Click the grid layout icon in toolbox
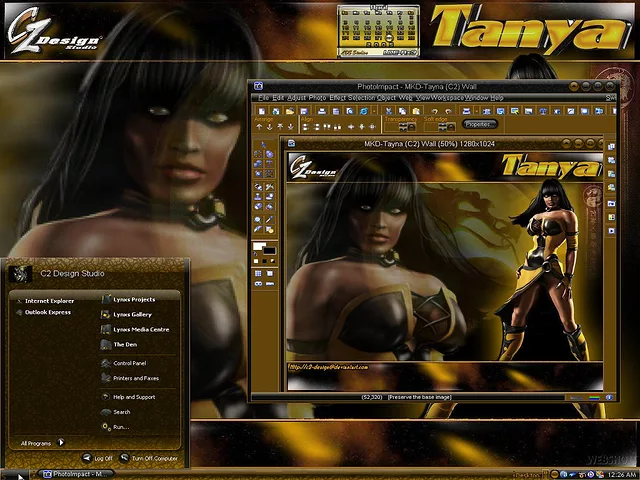This screenshot has height=480, width=640. (x=258, y=273)
